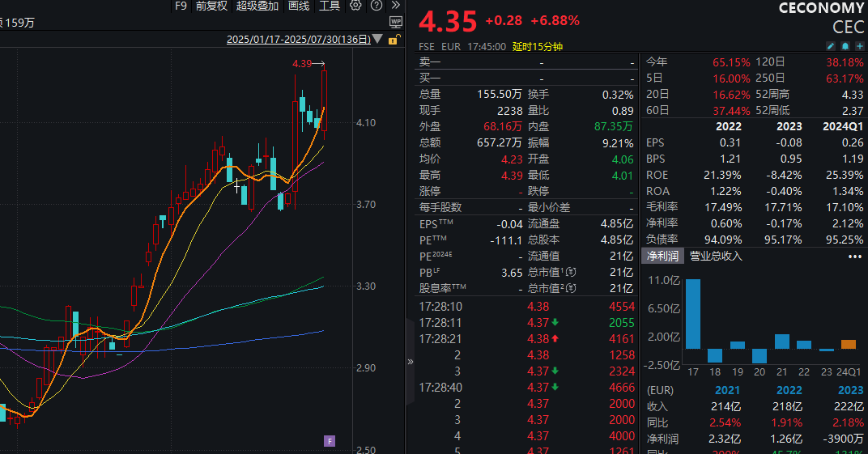Click the 17:28:11 down-arrow tick indicator
The width and height of the screenshot is (868, 454).
tap(555, 322)
